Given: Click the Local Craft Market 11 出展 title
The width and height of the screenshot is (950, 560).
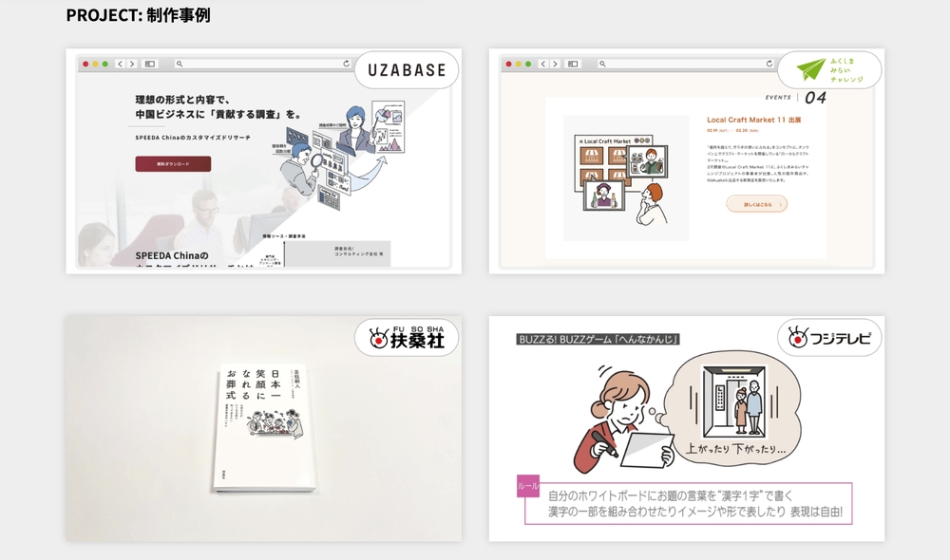Looking at the screenshot, I should (x=753, y=120).
